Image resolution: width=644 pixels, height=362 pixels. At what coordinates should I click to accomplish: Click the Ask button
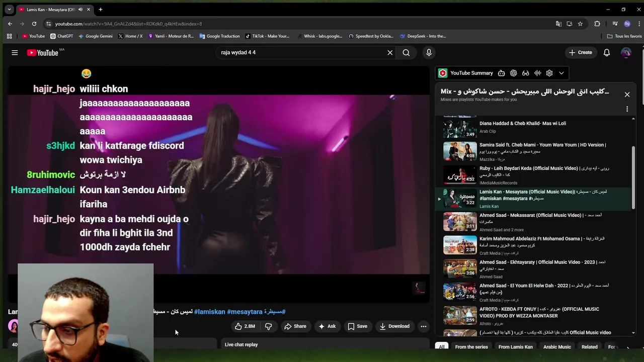(x=327, y=326)
